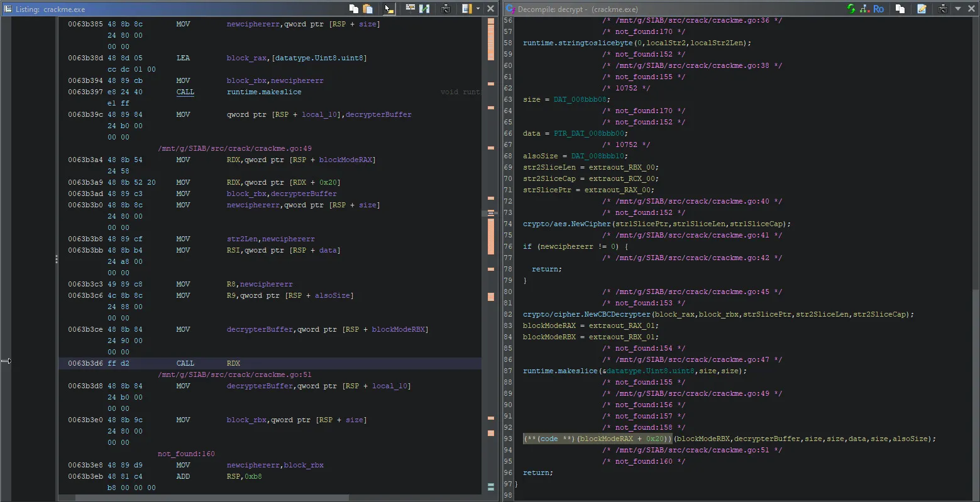This screenshot has width=980, height=502.
Task: Click the Listing: crackme.exe title
Action: point(50,9)
